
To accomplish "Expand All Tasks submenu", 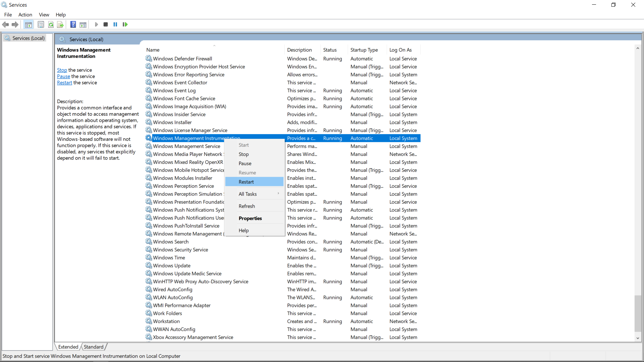I will tap(255, 194).
